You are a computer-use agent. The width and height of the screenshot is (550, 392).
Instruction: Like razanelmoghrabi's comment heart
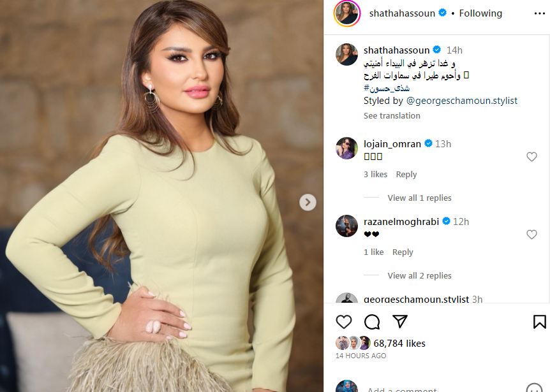(531, 235)
